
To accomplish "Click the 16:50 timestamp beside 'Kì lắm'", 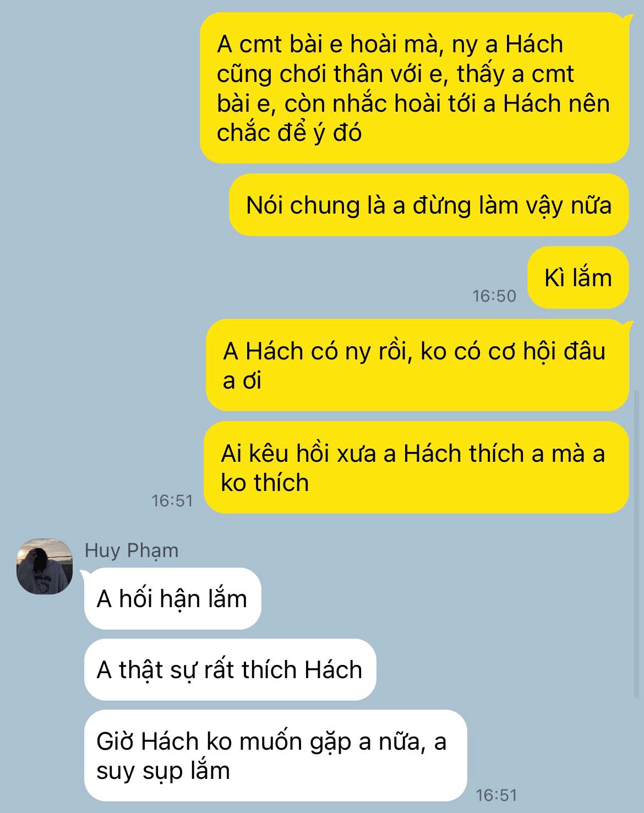I will [x=494, y=296].
